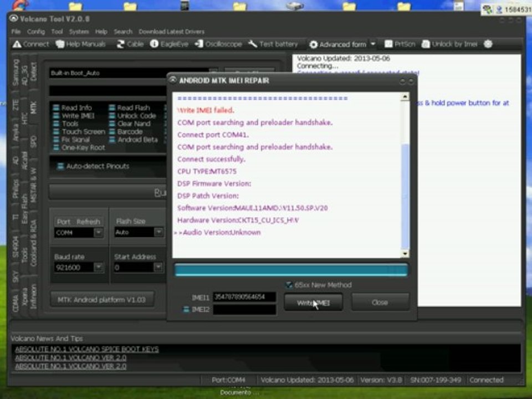The width and height of the screenshot is (532, 399).
Task: Open the Tool menu
Action: tap(57, 32)
